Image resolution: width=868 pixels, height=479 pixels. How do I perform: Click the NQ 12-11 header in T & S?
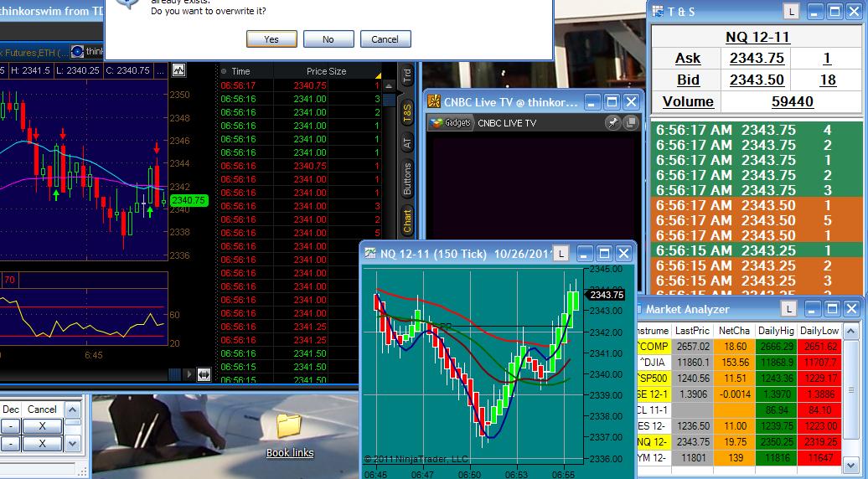click(757, 37)
